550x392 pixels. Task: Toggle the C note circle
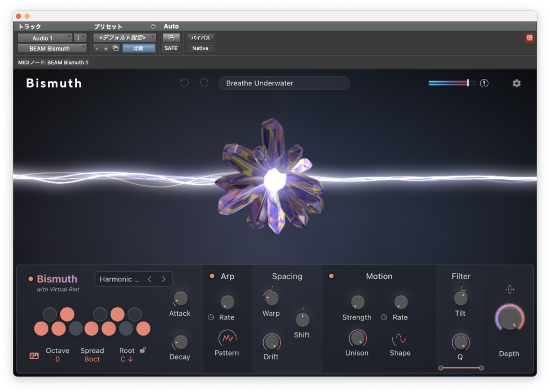pos(41,329)
